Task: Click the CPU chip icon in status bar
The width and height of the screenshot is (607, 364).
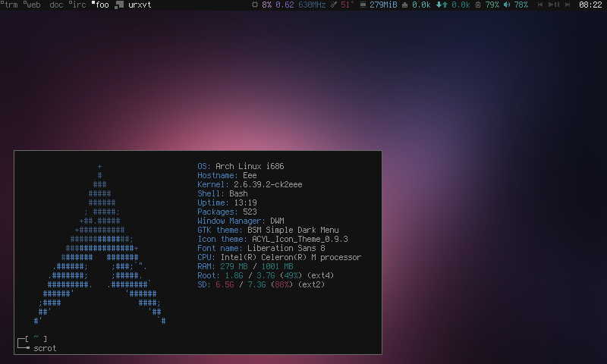Action: pyautogui.click(x=255, y=5)
